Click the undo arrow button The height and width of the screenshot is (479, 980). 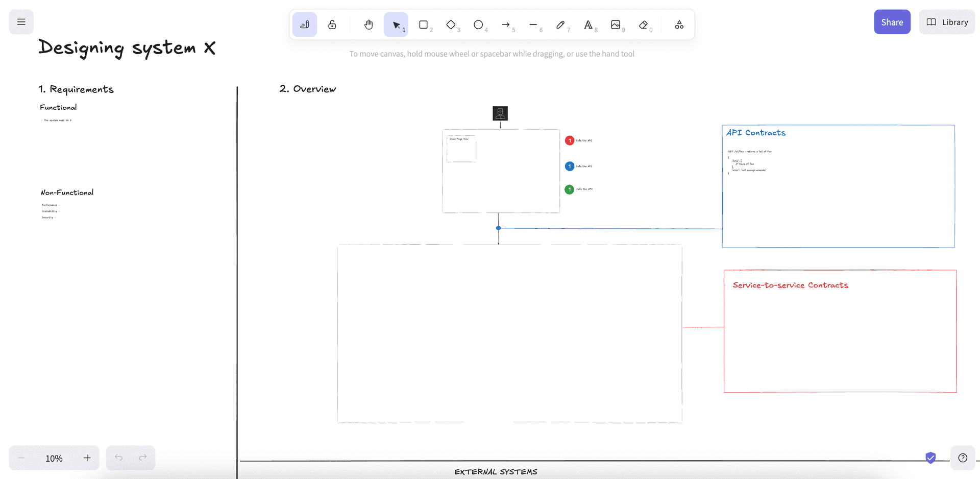[x=118, y=458]
